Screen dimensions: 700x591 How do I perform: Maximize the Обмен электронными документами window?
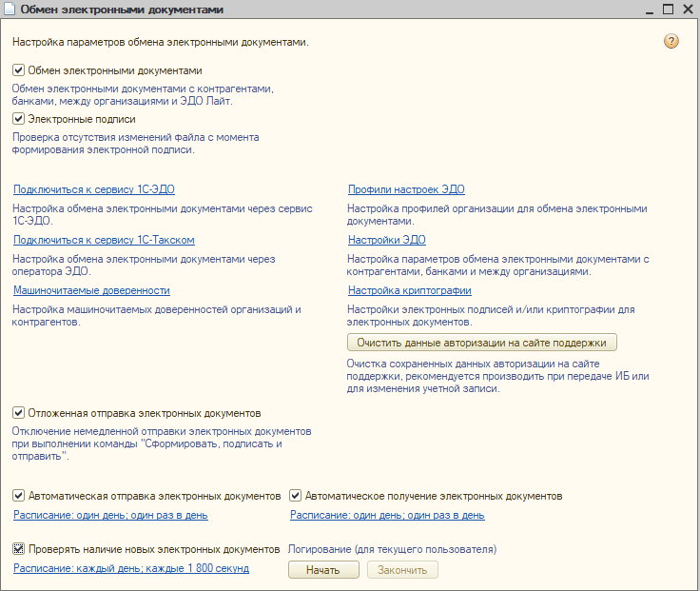click(x=668, y=10)
